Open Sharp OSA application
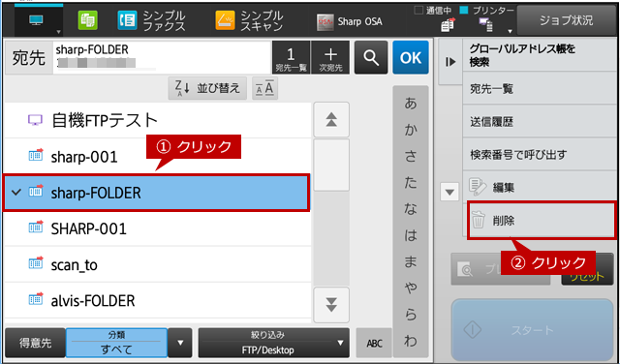 click(349, 21)
